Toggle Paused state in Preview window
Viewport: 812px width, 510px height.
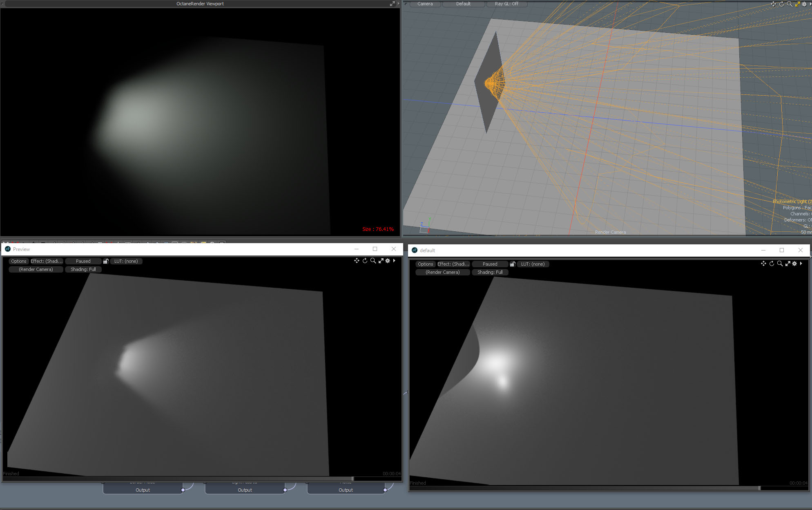click(83, 261)
